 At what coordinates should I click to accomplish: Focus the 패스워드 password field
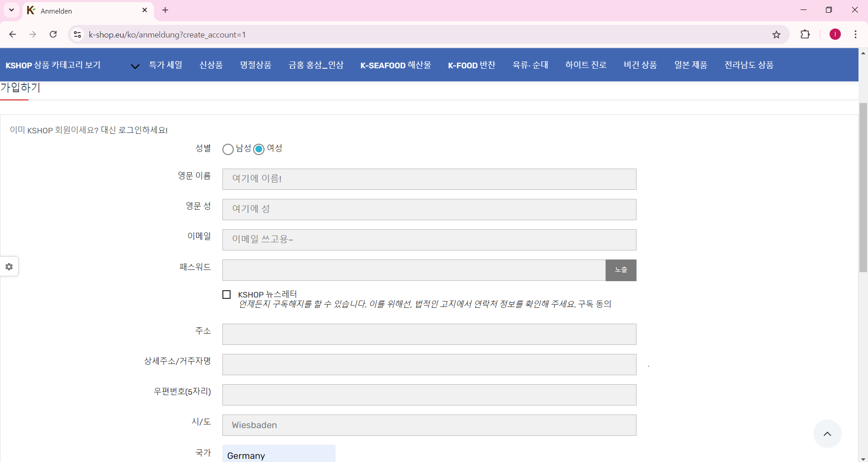(x=414, y=270)
